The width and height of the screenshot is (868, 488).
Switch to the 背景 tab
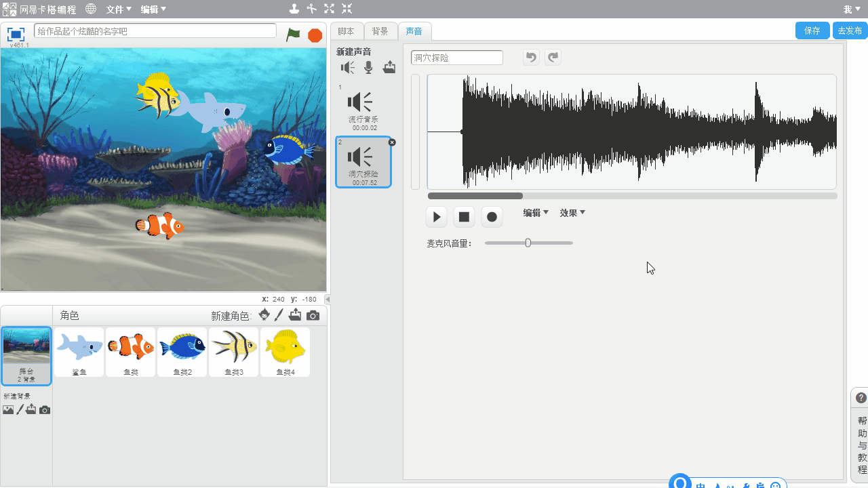(x=380, y=31)
